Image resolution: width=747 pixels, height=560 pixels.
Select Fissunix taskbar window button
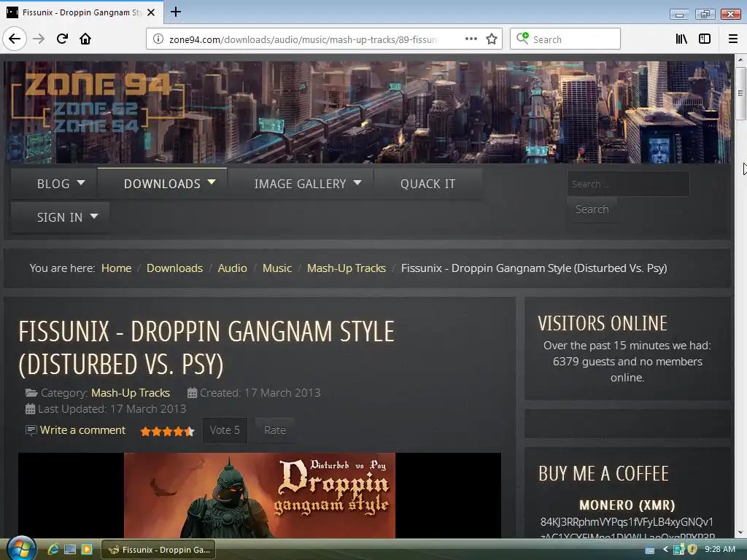158,550
